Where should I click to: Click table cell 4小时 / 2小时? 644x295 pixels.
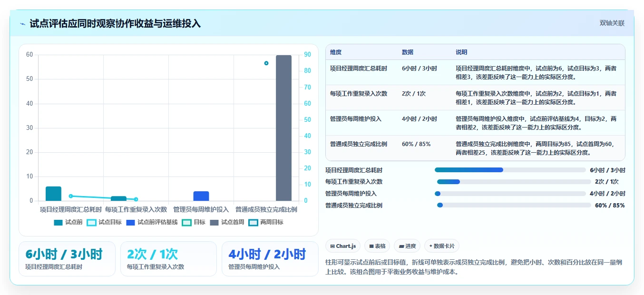click(420, 119)
